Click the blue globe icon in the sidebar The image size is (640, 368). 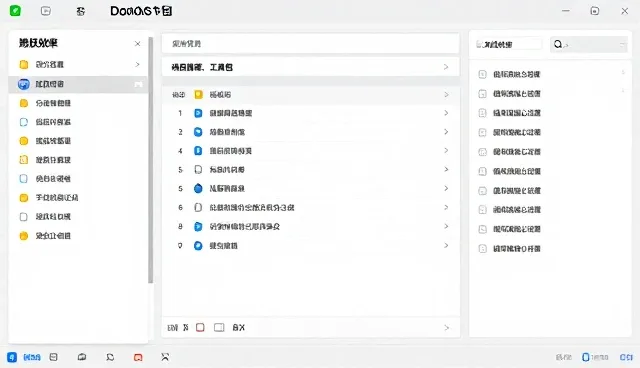click(24, 84)
